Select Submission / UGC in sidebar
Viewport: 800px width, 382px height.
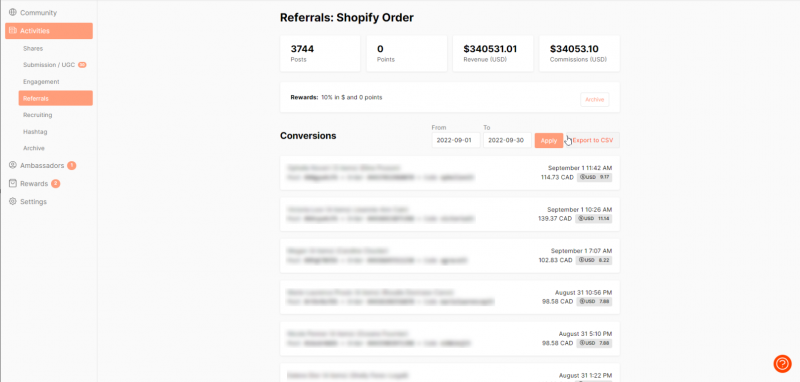49,65
